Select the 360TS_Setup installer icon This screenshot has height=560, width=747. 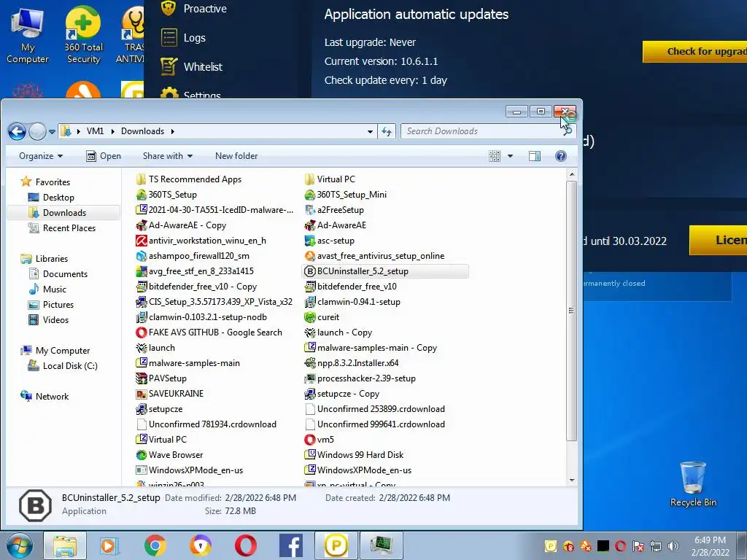point(141,194)
